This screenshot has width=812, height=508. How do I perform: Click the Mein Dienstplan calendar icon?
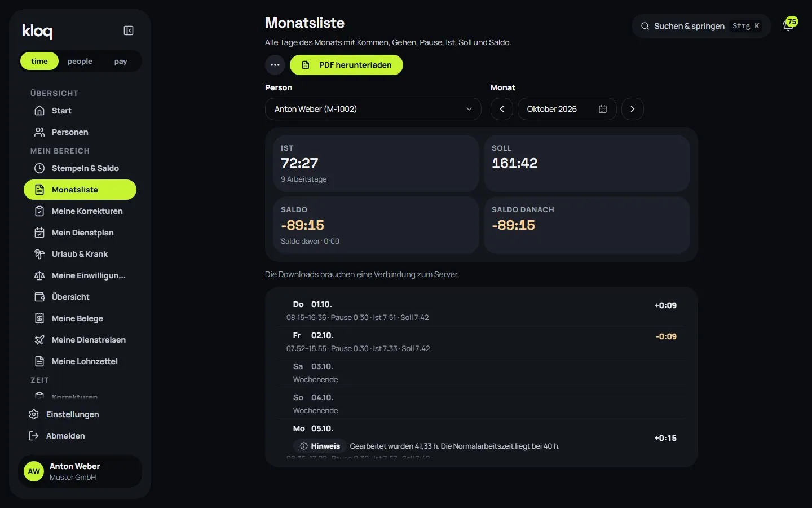(39, 233)
